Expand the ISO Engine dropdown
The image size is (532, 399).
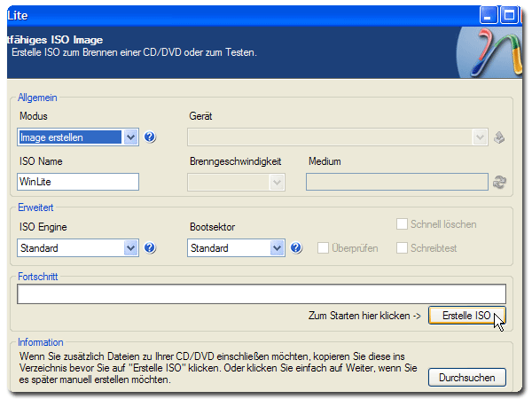[131, 248]
